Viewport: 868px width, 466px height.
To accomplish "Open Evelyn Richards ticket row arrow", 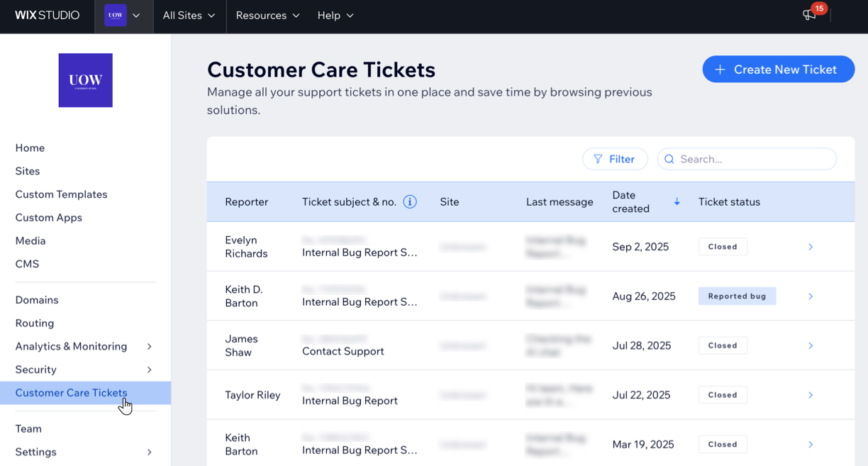I will [x=810, y=247].
